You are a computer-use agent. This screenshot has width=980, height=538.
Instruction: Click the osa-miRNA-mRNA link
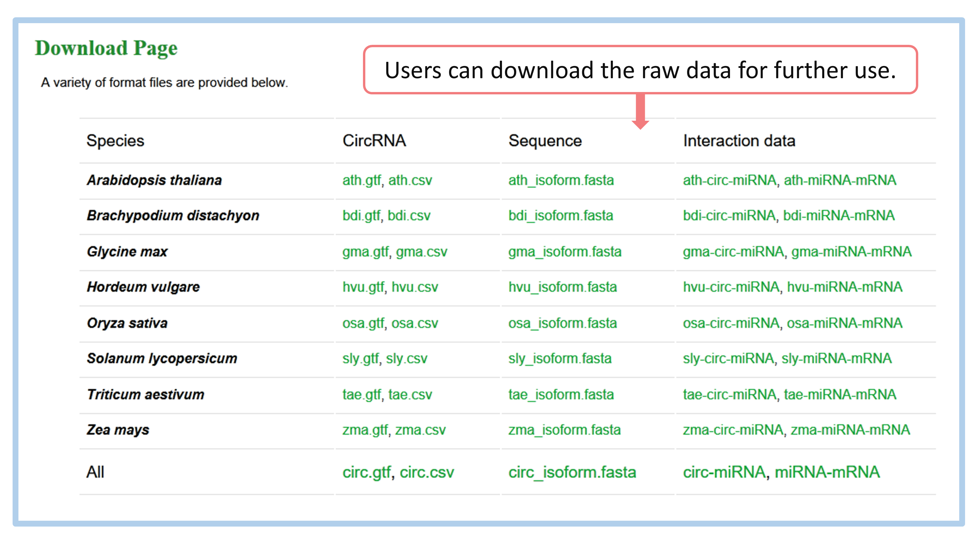pyautogui.click(x=844, y=323)
